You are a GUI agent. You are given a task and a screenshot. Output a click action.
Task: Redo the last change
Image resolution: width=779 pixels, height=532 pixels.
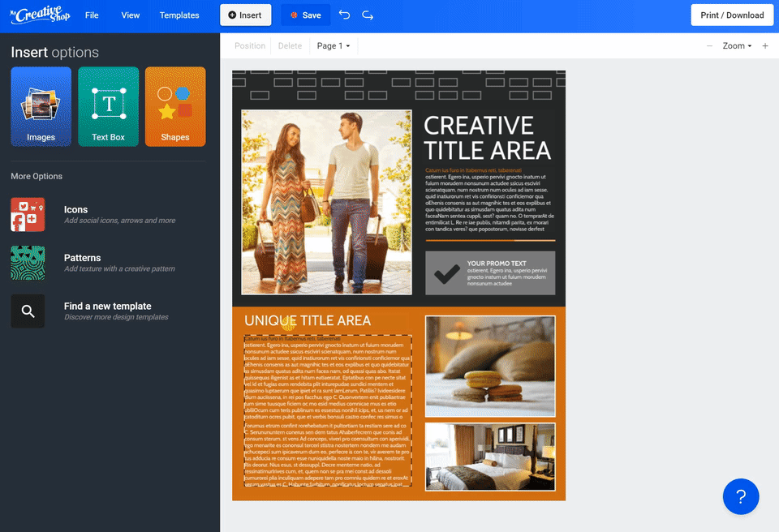[x=367, y=15]
